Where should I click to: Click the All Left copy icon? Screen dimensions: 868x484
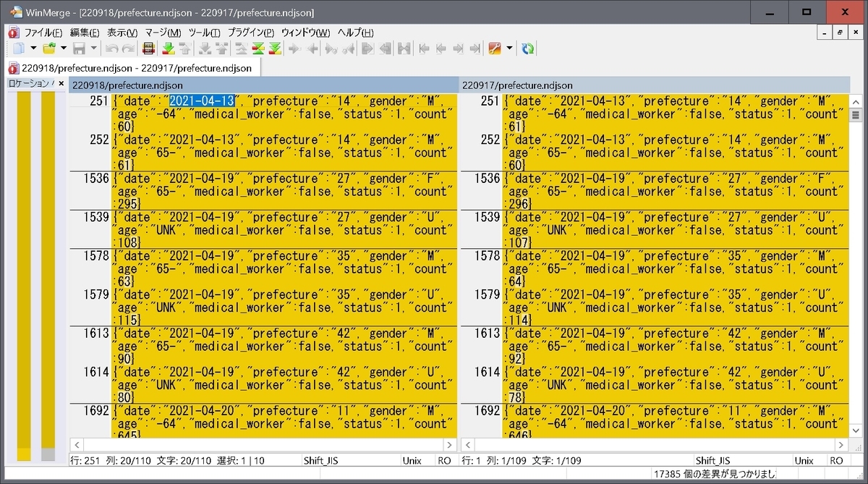[x=386, y=48]
